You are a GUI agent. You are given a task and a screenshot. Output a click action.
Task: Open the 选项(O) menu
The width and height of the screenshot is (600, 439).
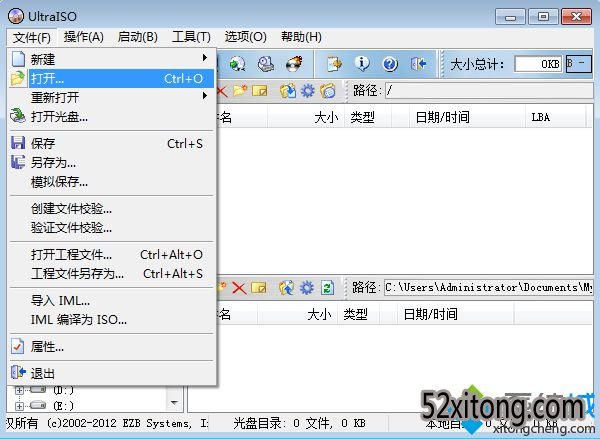point(246,37)
